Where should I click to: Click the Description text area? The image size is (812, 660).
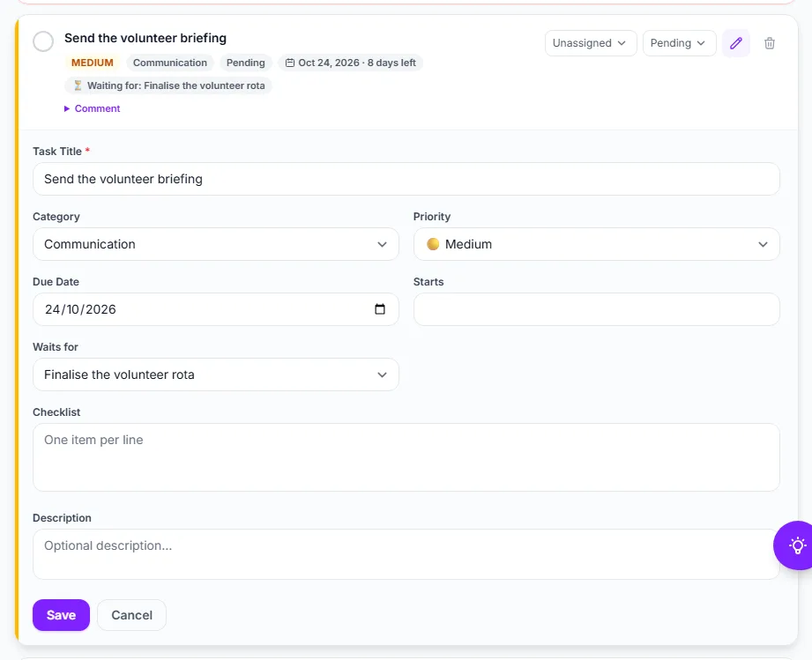(406, 554)
